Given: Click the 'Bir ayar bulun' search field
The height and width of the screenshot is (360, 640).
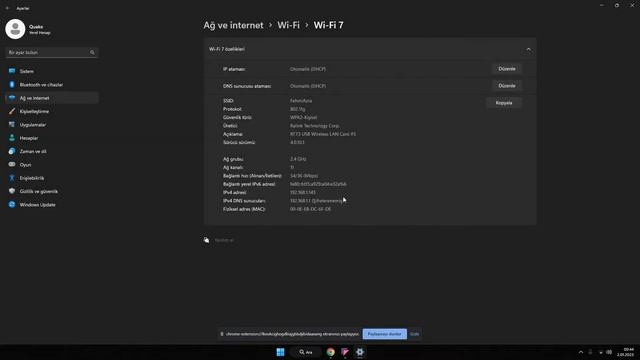Looking at the screenshot, I should [51, 52].
